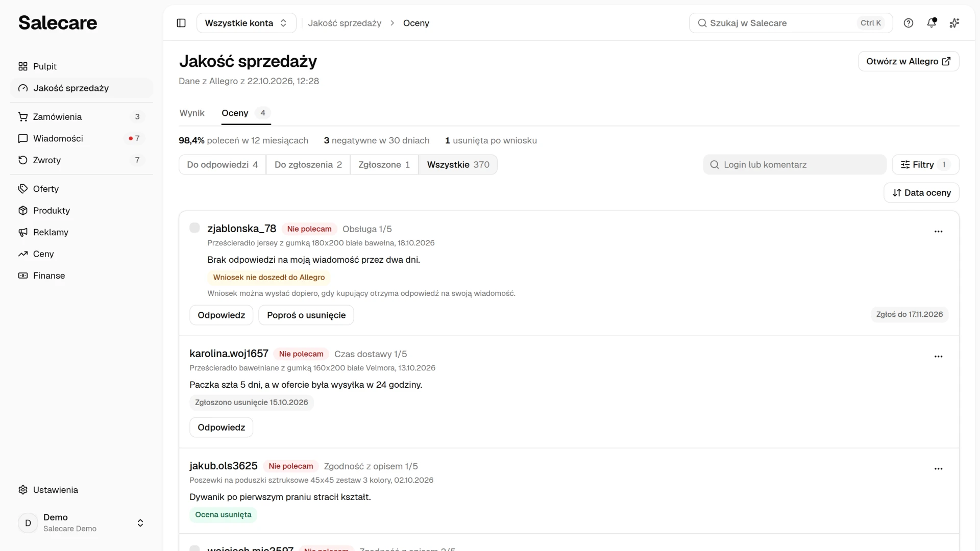Click the Wniosek nie doszedł do Allegro label
The image size is (980, 551).
coord(269,278)
